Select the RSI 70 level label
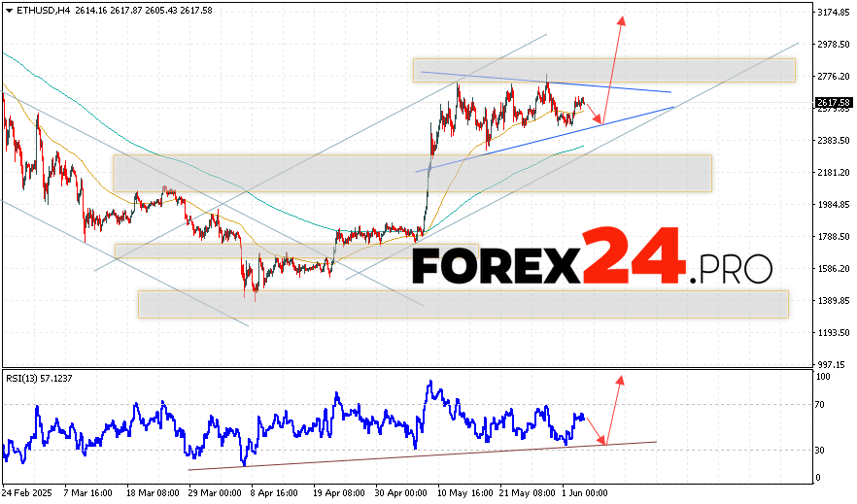 click(820, 405)
